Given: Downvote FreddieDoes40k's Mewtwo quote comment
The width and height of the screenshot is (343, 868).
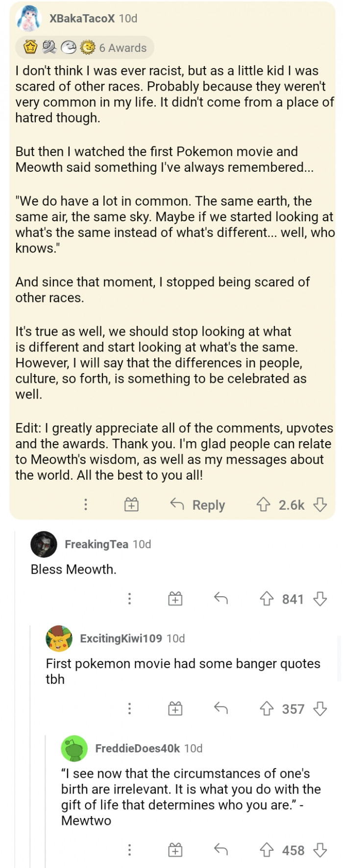Looking at the screenshot, I should (320, 850).
